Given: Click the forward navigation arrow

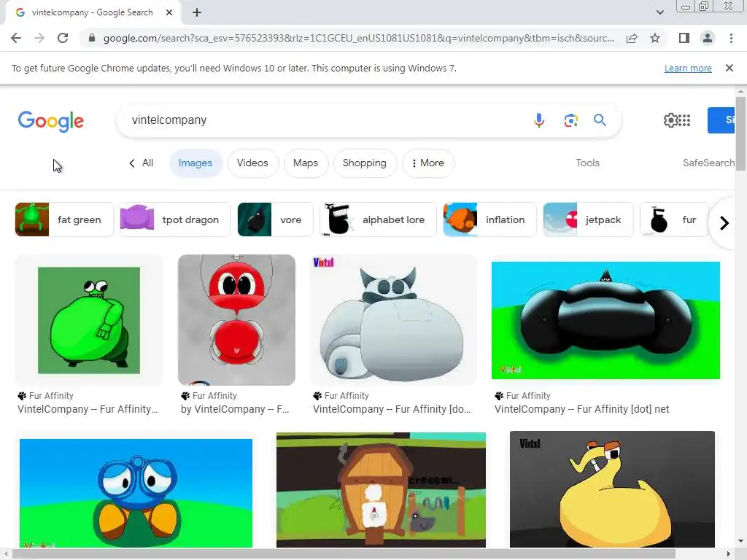Looking at the screenshot, I should (x=39, y=38).
